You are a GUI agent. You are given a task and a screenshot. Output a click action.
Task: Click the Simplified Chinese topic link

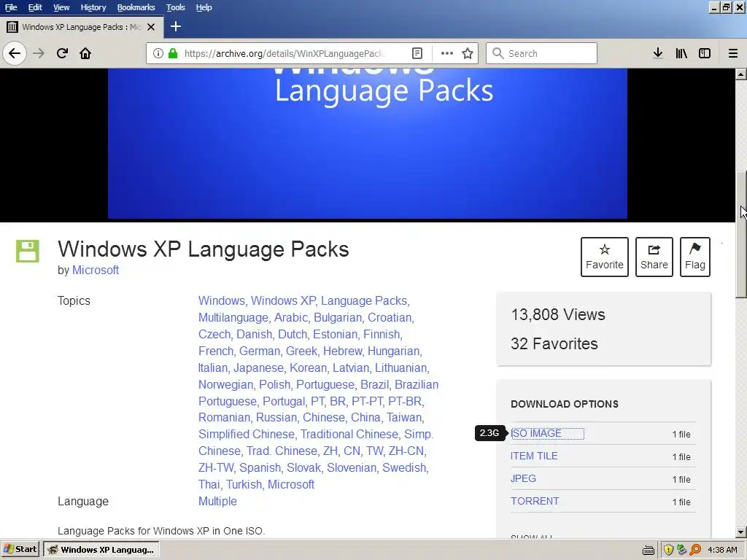247,435
